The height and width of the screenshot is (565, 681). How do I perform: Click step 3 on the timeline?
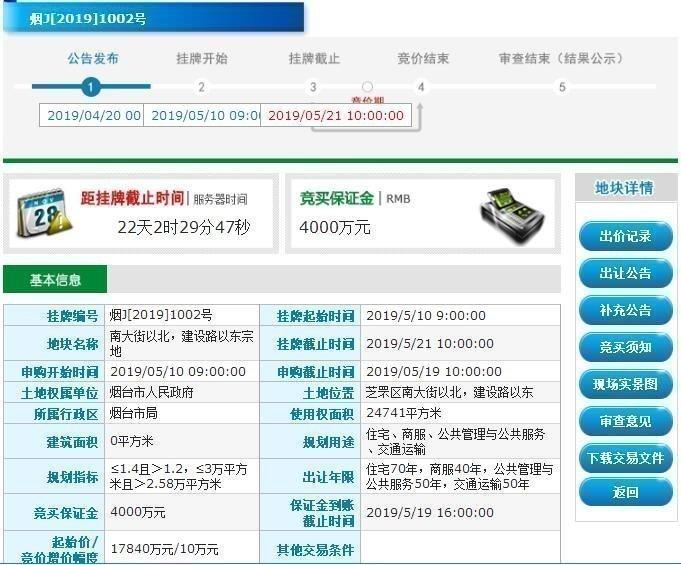[x=313, y=87]
